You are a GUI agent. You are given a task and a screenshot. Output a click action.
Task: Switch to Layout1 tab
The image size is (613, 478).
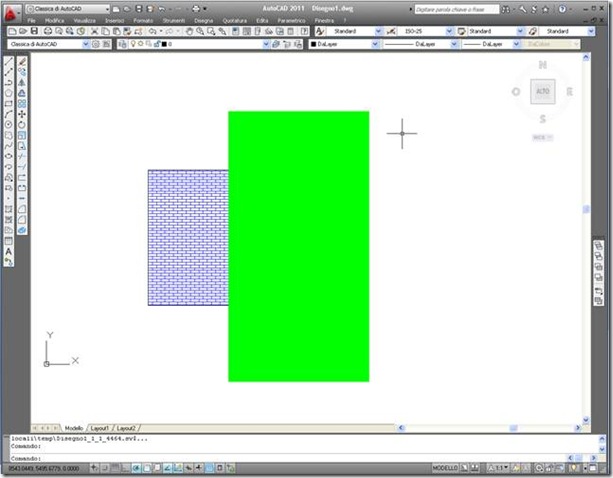(100, 428)
